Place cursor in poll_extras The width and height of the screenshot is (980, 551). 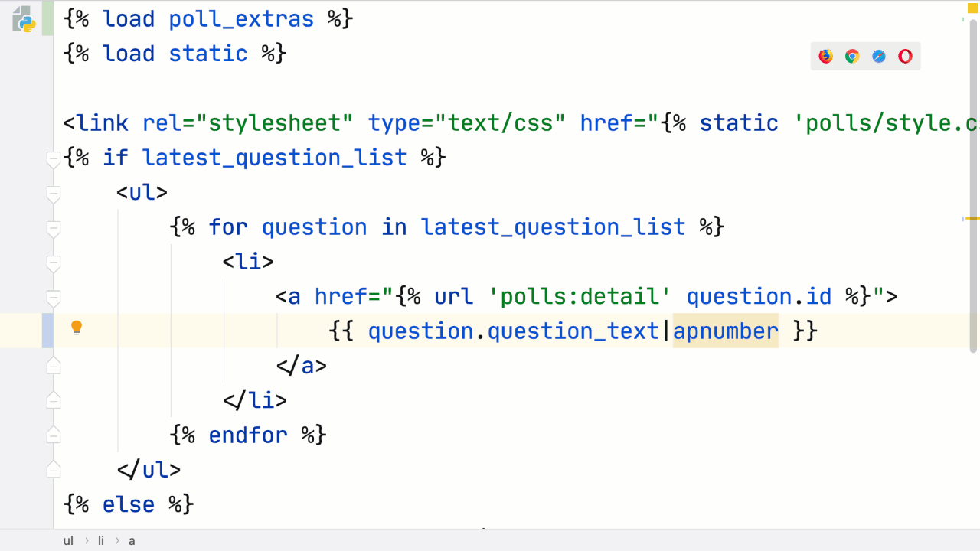point(241,19)
